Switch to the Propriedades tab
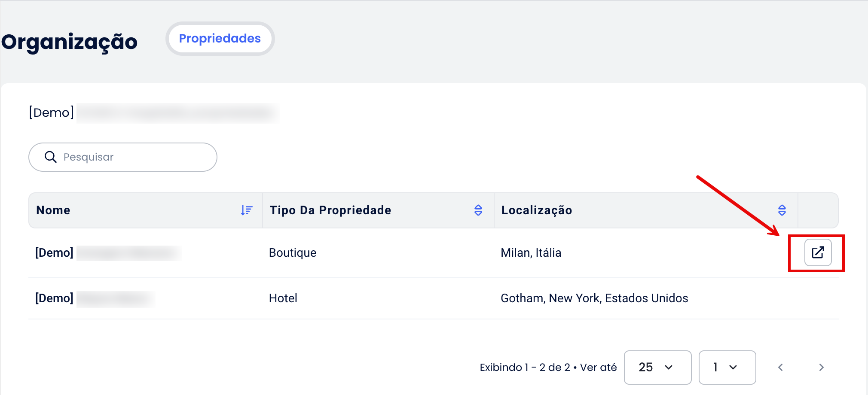 click(x=220, y=39)
